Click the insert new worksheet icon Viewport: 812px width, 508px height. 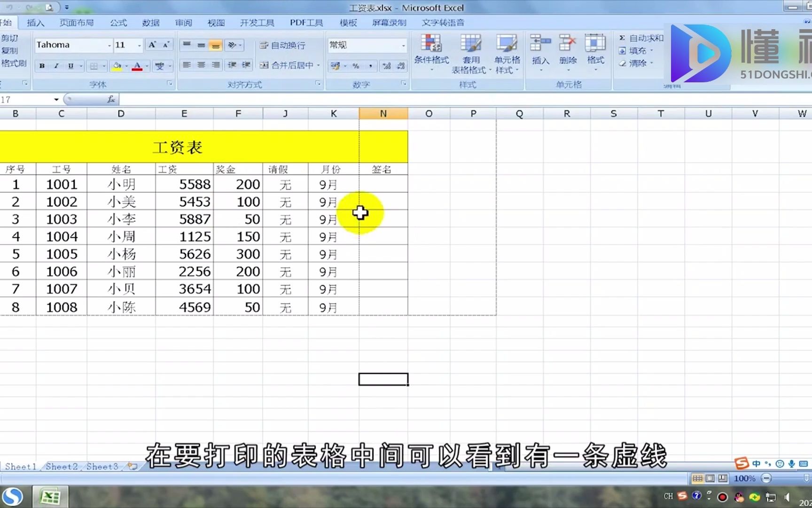click(x=133, y=467)
